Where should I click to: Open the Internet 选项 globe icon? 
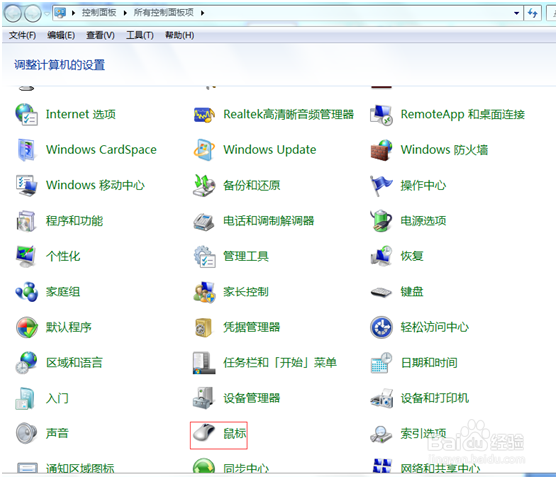point(26,115)
